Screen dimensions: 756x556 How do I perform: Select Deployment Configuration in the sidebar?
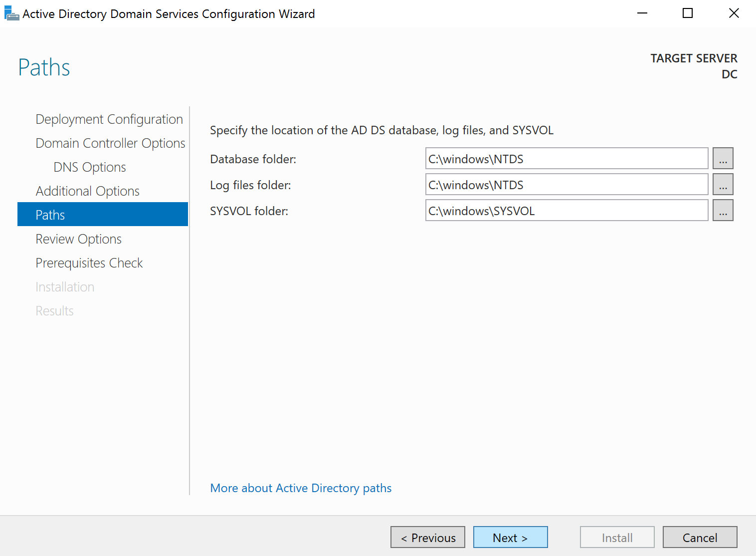coord(109,119)
